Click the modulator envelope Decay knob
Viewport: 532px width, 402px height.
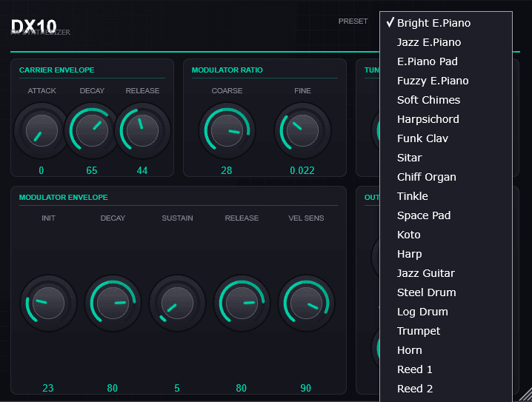(x=113, y=303)
